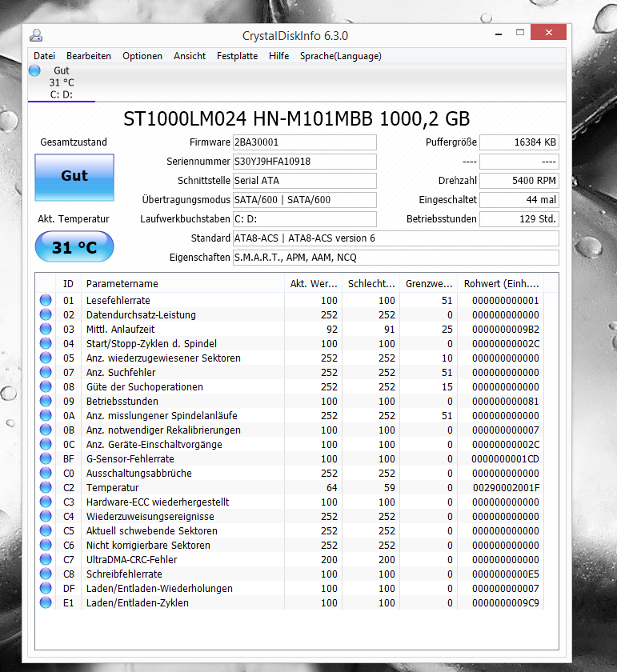This screenshot has height=672, width=617.
Task: Maximize the CrystalDiskInfo window
Action: [x=520, y=32]
